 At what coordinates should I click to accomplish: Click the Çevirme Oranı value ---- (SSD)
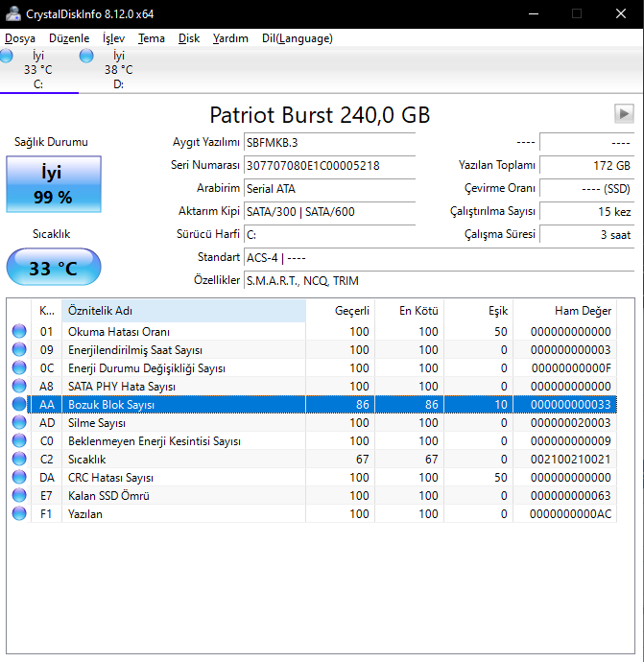(x=587, y=188)
